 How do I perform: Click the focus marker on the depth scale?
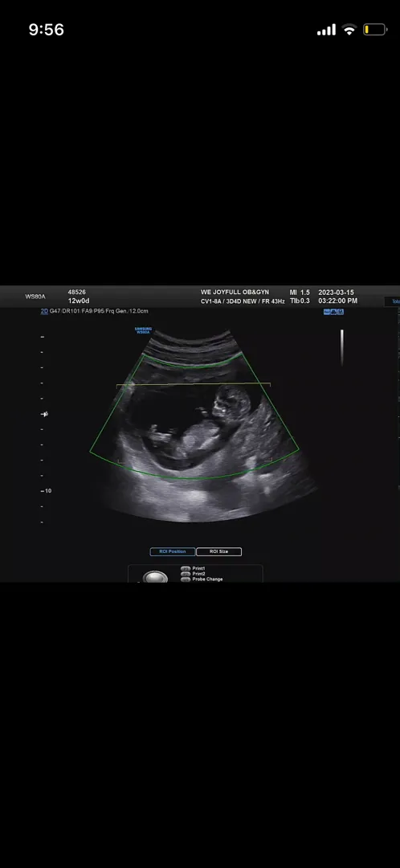(x=45, y=414)
